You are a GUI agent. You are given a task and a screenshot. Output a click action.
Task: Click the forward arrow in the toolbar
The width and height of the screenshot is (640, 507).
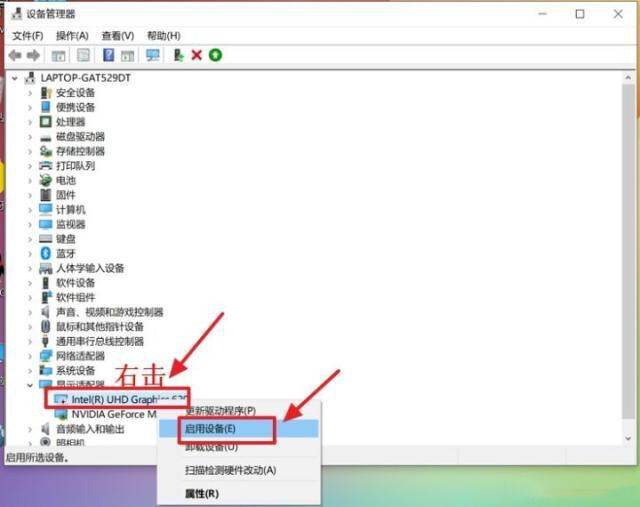pos(34,55)
